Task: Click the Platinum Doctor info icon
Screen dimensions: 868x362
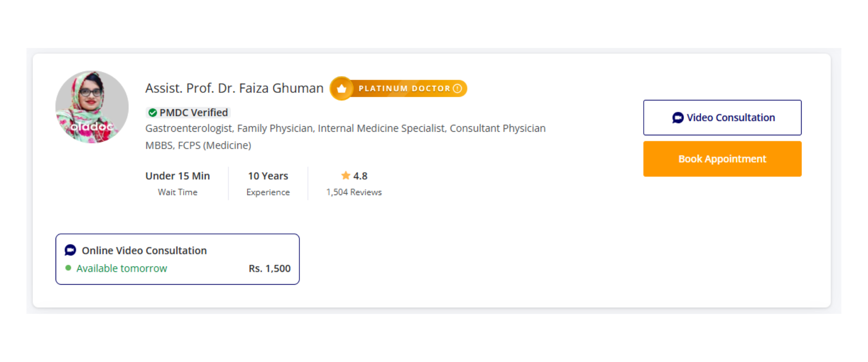Action: (x=458, y=88)
